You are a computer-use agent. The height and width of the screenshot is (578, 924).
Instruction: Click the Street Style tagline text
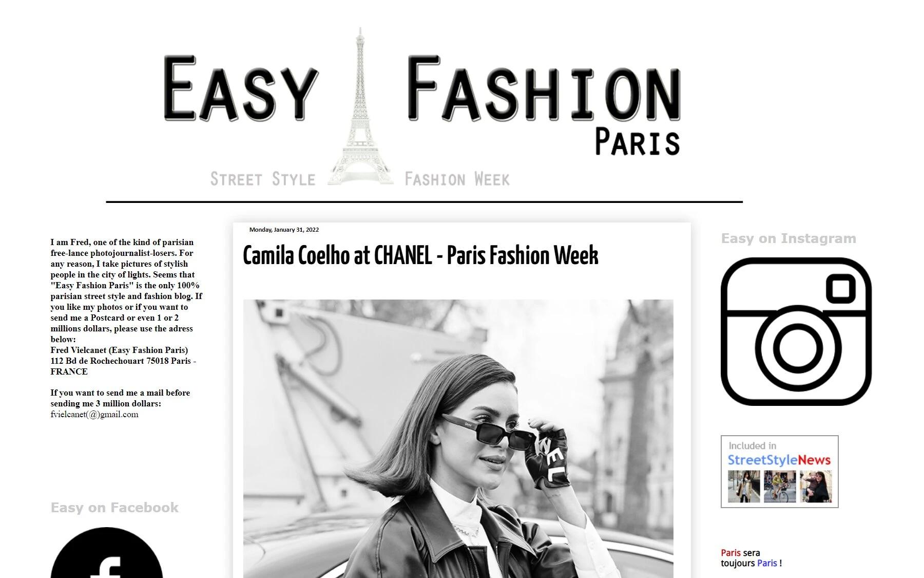click(x=263, y=179)
